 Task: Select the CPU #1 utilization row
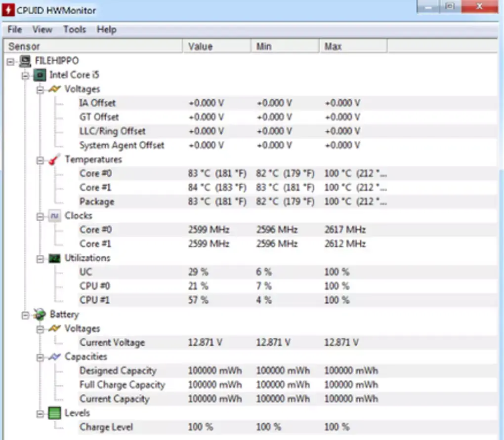click(288, 300)
